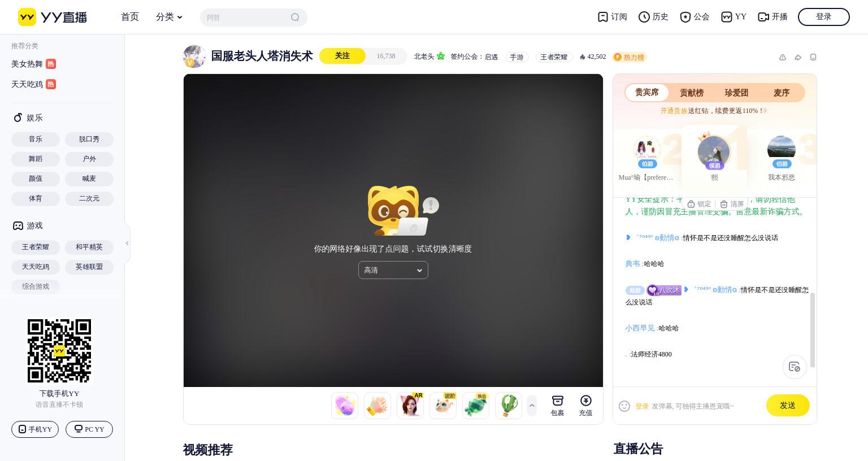Viewport: 868px width, 461px height.
Task: Select 和平精英 game tag
Action: click(89, 247)
